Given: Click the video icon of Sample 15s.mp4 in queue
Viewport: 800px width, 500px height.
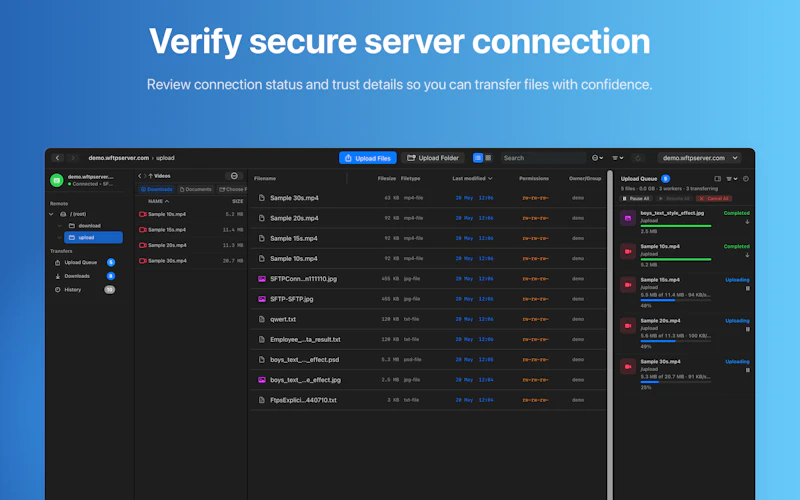Looking at the screenshot, I should (x=628, y=285).
